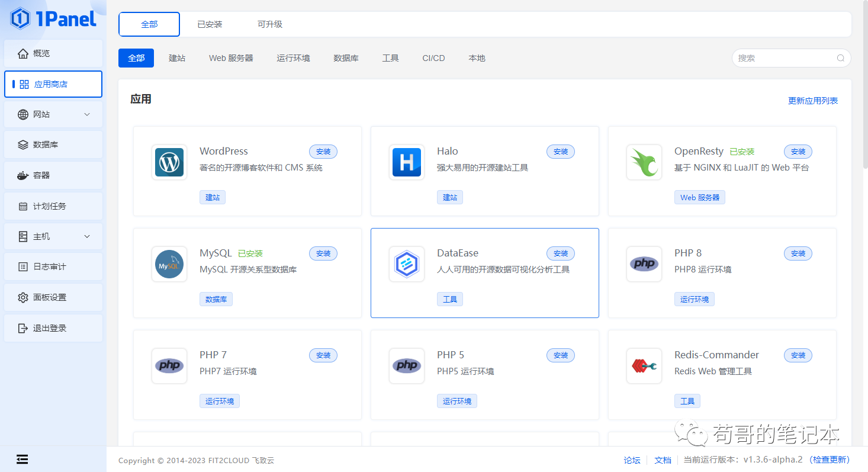Click the 工具 tag on DataEase card

tap(450, 299)
